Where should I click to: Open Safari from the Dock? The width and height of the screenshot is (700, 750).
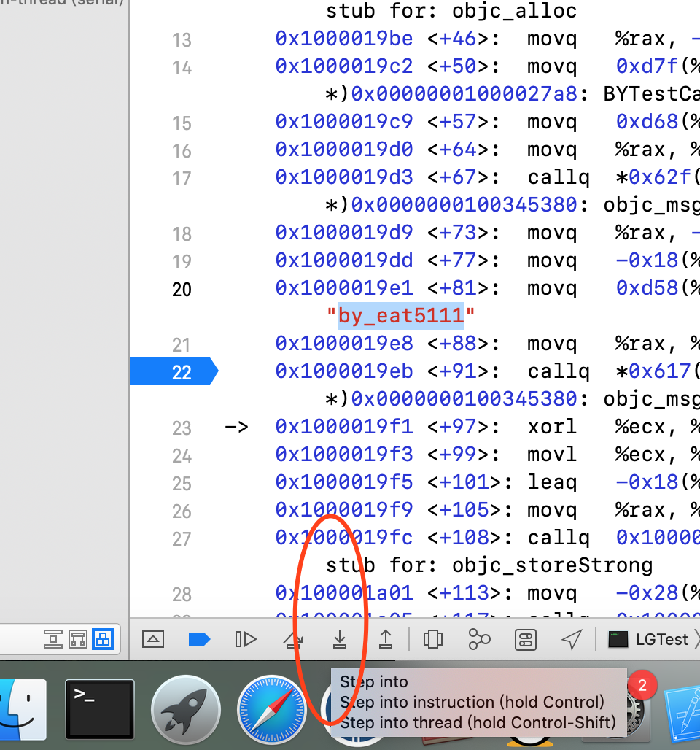click(271, 709)
